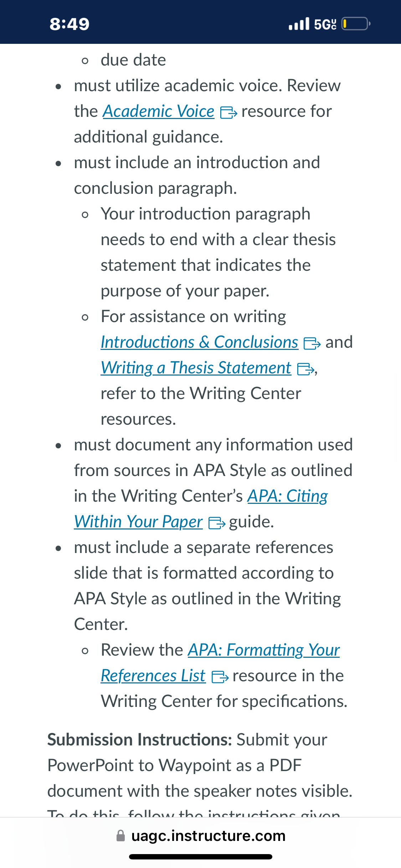Open Introductions & Conclusions link

(x=199, y=342)
